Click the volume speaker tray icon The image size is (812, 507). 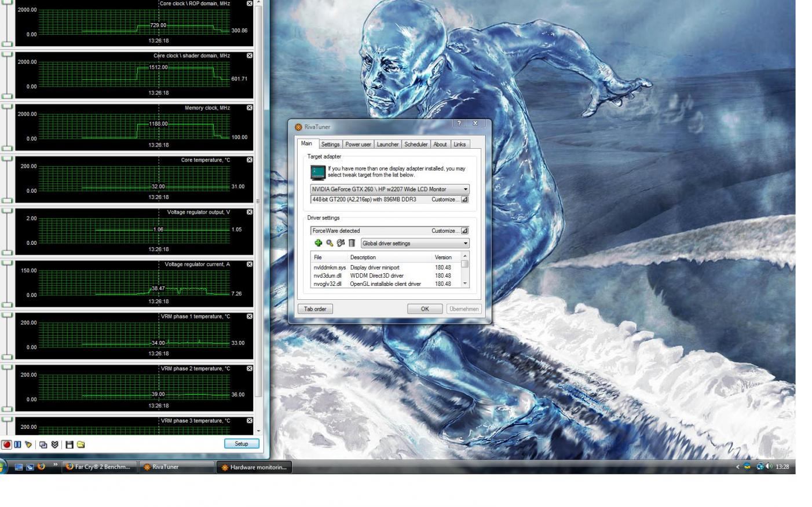tap(769, 466)
